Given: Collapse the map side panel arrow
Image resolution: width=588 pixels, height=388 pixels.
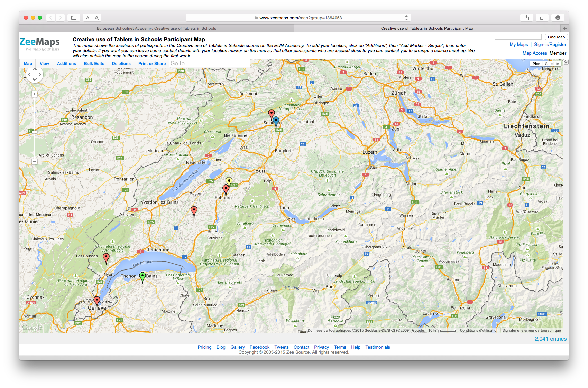Looking at the screenshot, I should [566, 62].
